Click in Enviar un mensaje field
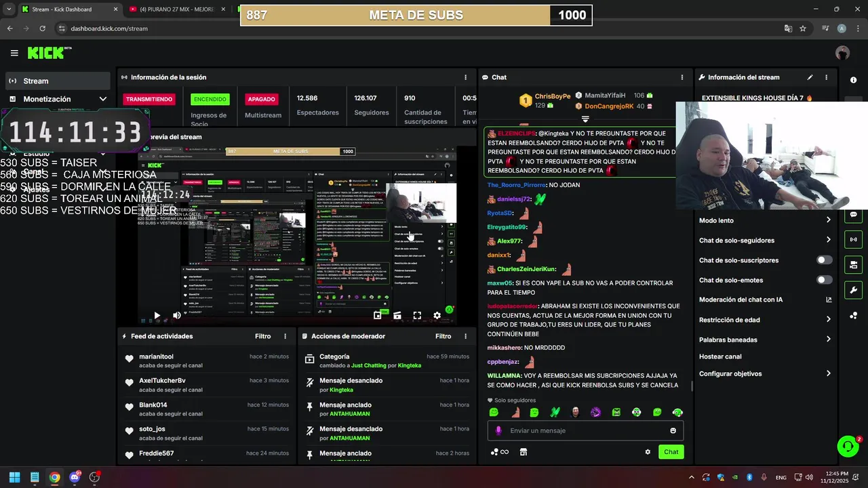The height and width of the screenshot is (488, 868). point(585,430)
